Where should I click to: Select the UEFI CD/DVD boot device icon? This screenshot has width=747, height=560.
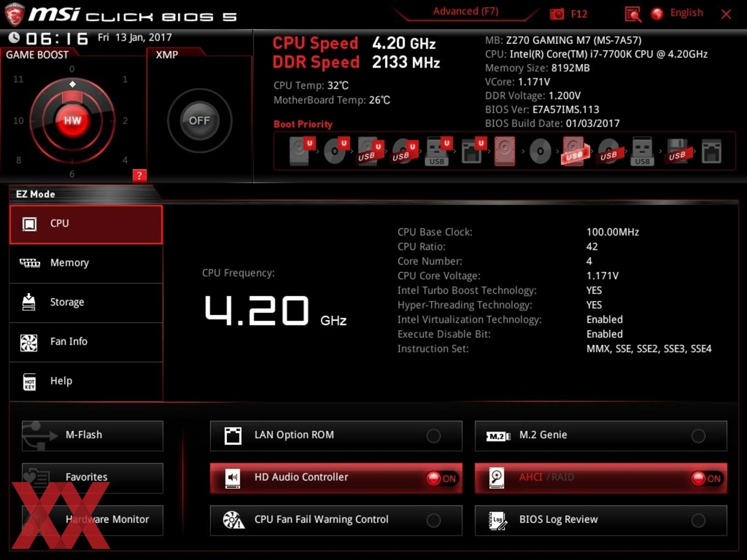[x=335, y=151]
